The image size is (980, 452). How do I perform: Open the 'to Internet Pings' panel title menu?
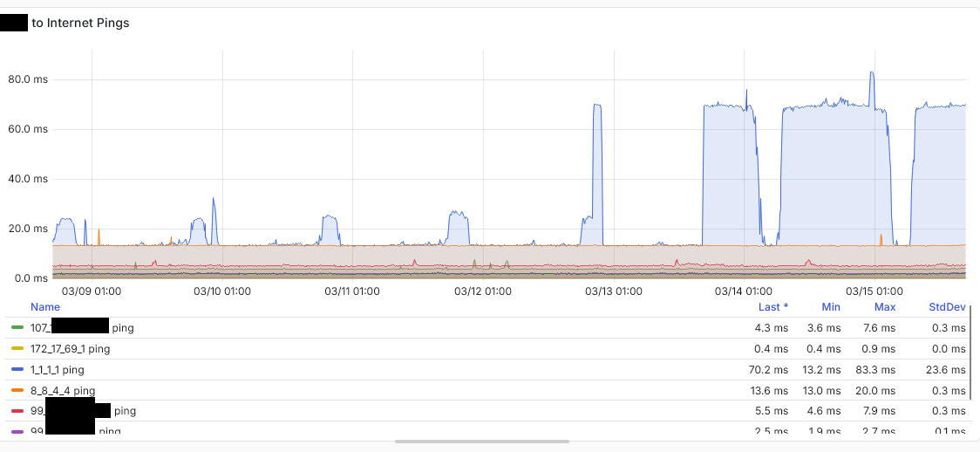click(x=80, y=24)
